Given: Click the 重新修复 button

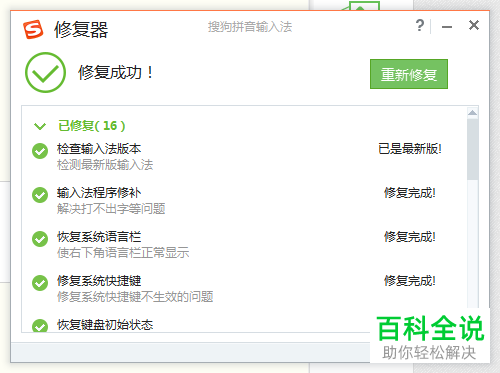Looking at the screenshot, I should click(x=409, y=74).
